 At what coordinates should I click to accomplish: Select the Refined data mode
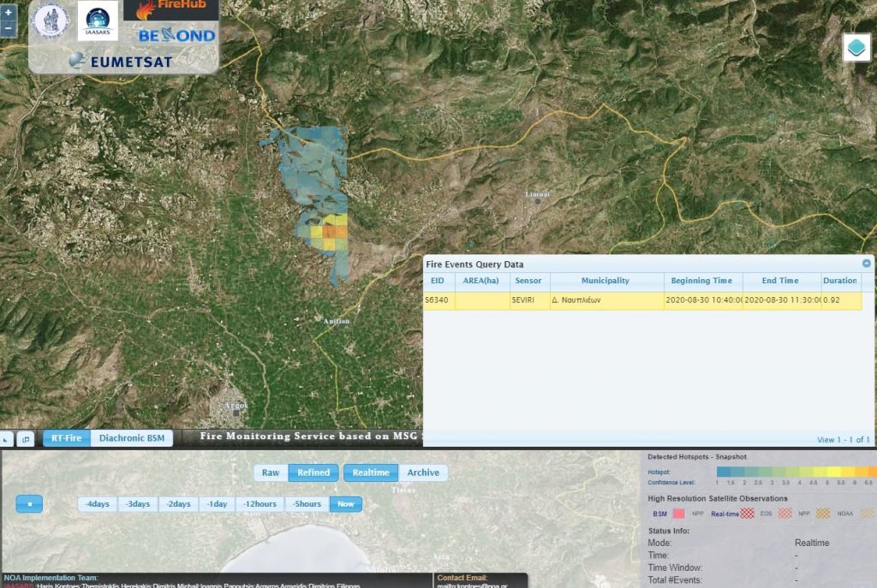coord(313,472)
